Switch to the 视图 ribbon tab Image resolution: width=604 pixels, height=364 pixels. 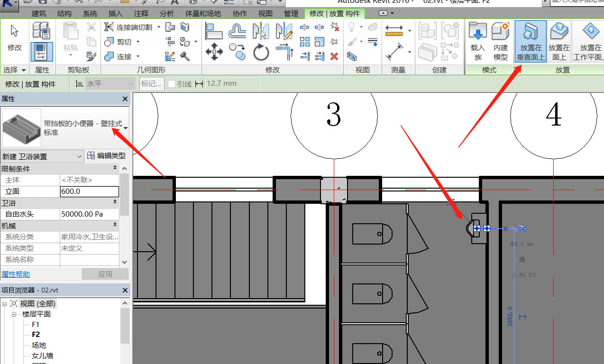[x=265, y=14]
